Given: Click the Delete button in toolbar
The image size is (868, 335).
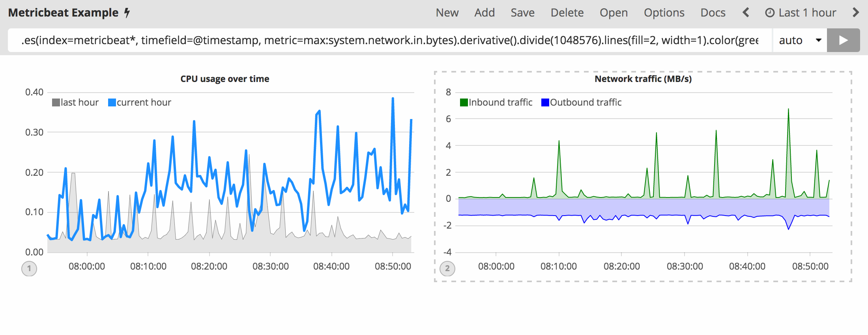Looking at the screenshot, I should 567,13.
